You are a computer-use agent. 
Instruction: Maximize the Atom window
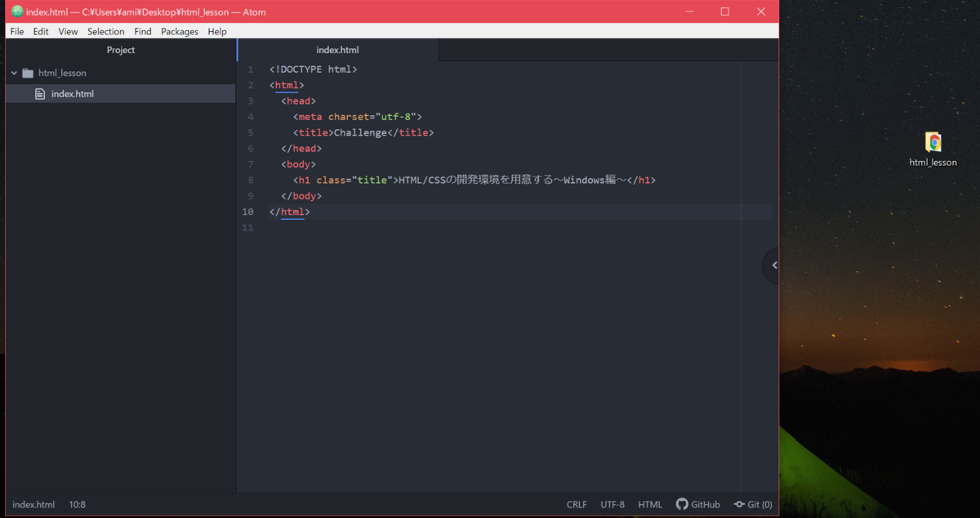coord(724,11)
